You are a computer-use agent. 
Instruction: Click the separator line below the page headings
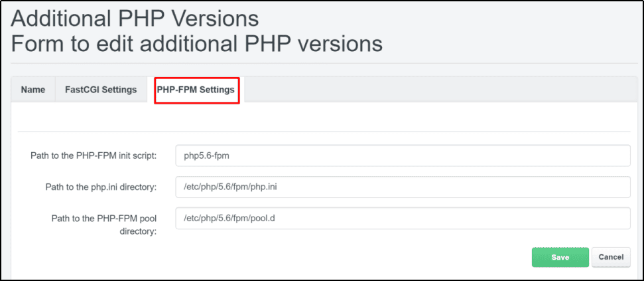(324, 64)
